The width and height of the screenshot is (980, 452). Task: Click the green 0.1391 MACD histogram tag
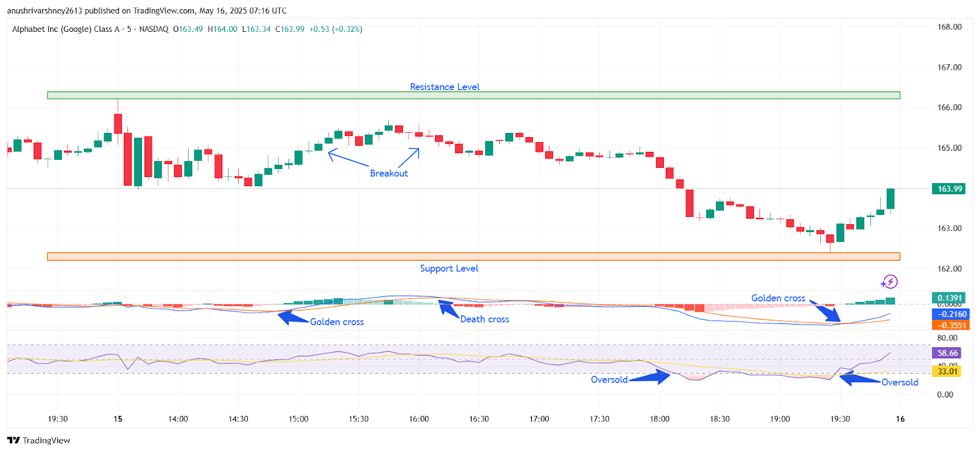[948, 298]
